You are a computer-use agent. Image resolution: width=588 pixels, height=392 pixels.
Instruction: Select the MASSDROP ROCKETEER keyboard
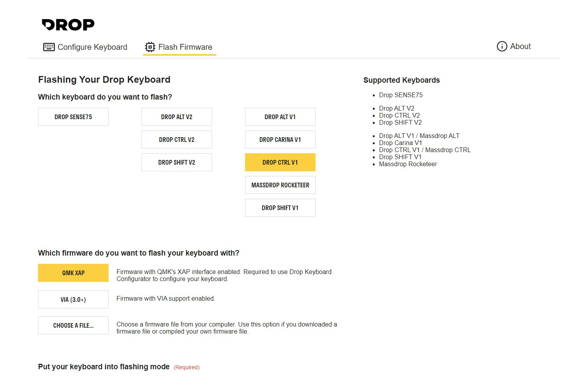click(280, 185)
